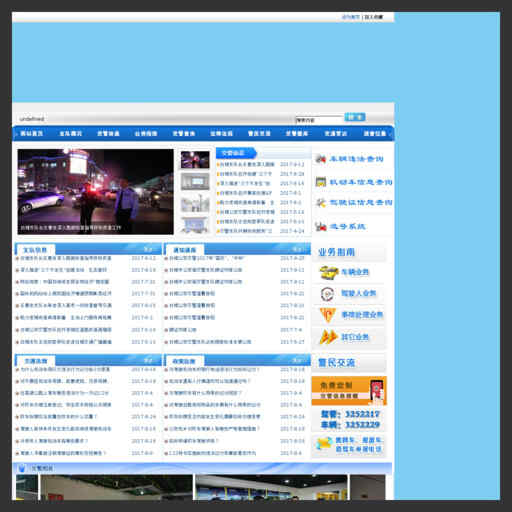Open the 驾驶证信息查询 link
This screenshot has height=512, width=512.
[x=361, y=202]
